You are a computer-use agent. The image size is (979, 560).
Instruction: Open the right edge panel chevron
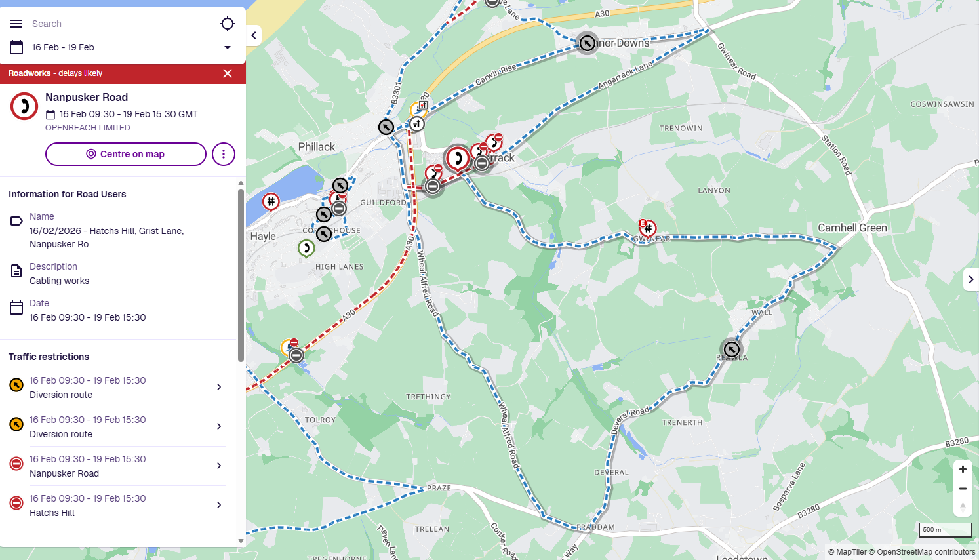click(x=970, y=279)
